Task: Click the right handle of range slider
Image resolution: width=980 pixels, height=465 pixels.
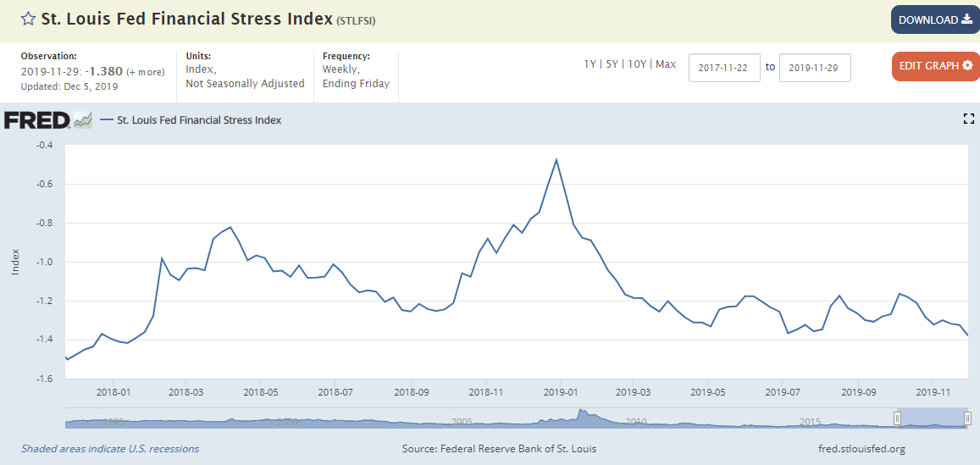Action: [x=967, y=418]
